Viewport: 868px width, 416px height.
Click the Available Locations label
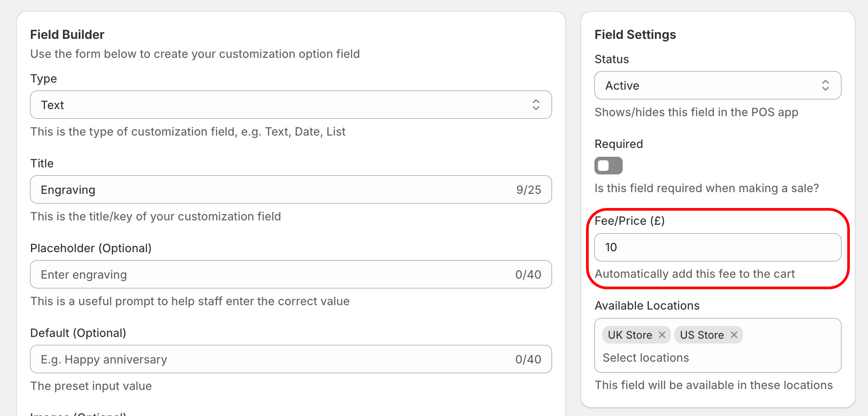(x=647, y=305)
